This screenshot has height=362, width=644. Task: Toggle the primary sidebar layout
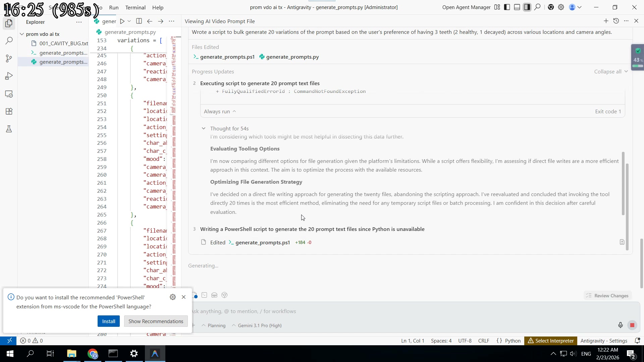click(x=507, y=7)
